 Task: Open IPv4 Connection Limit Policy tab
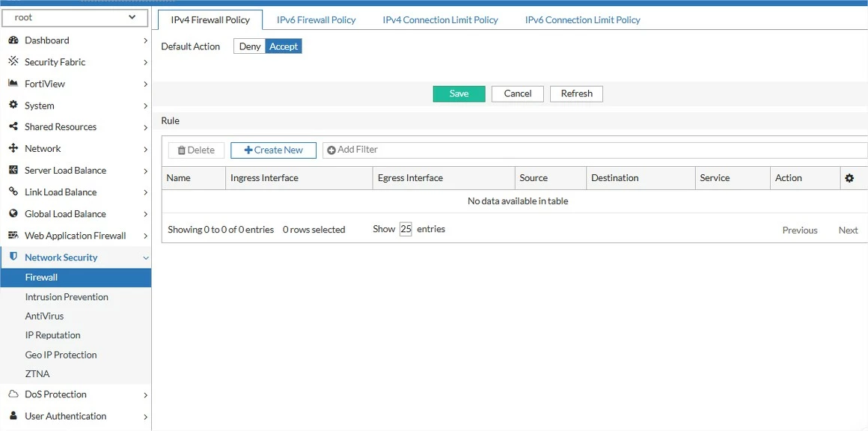[x=440, y=20]
